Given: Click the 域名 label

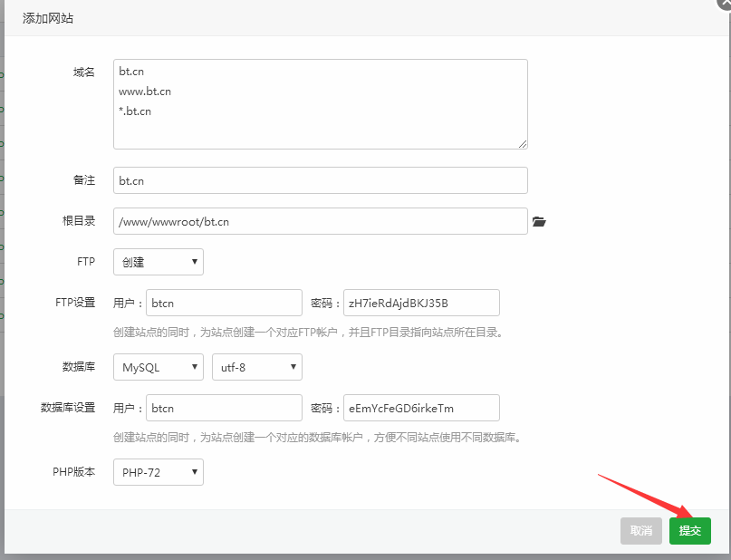Looking at the screenshot, I should 84,72.
